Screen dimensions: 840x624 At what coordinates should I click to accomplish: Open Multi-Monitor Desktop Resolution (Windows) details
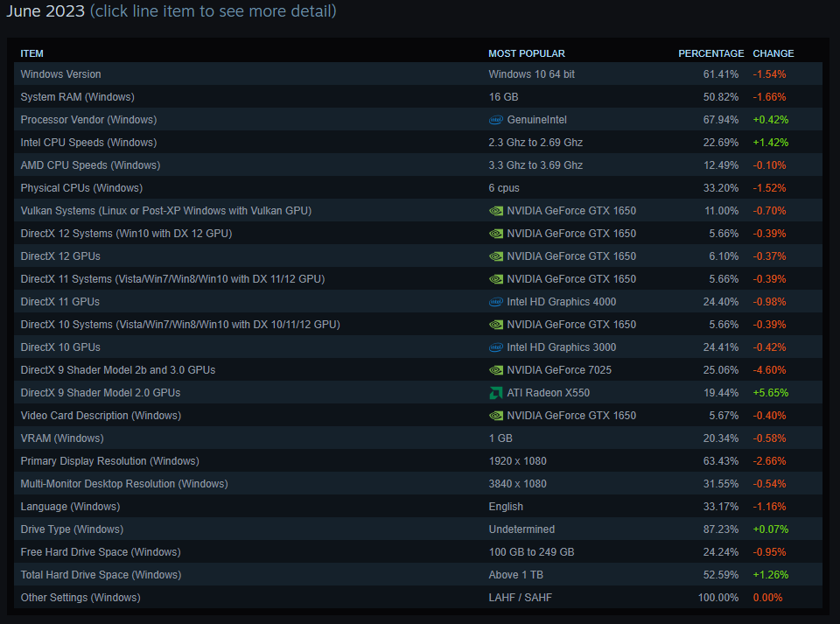pyautogui.click(x=418, y=484)
